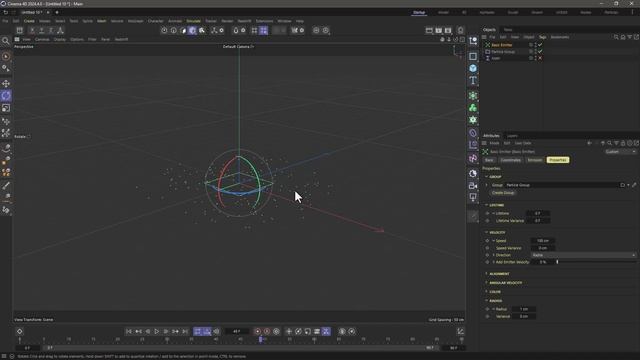Toggle Particle Group green enable checkmark
Screen dimensions: 640x360
(x=540, y=51)
